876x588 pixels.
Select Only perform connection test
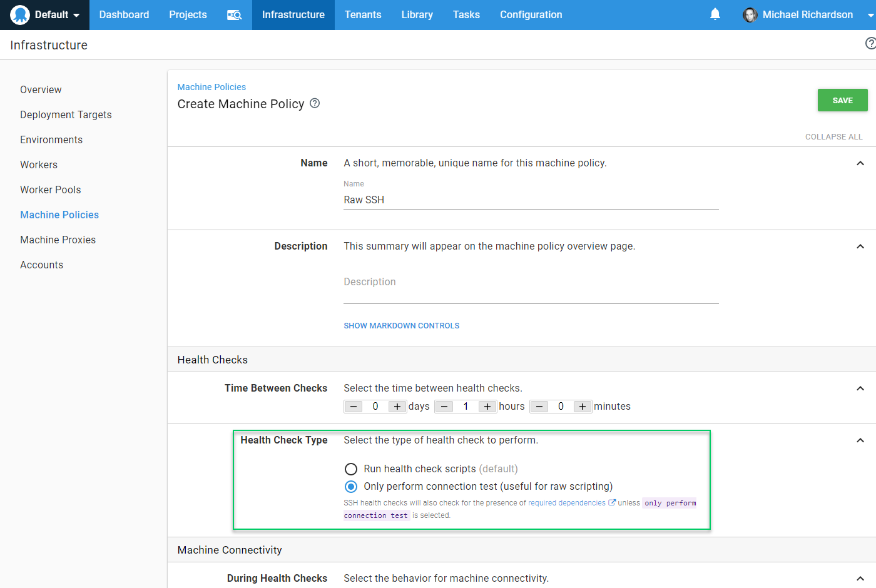[350, 486]
